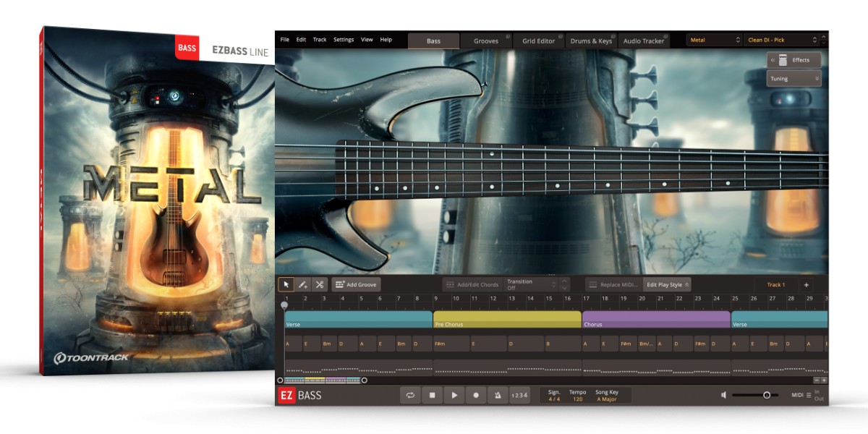The height and width of the screenshot is (434, 868).
Task: Click the playhead marker at bar 1
Action: (x=284, y=305)
